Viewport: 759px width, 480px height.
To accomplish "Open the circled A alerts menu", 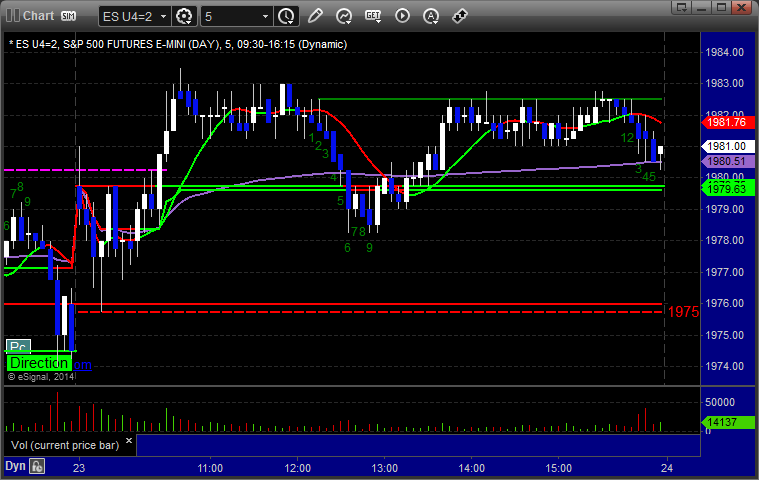I will [430, 16].
